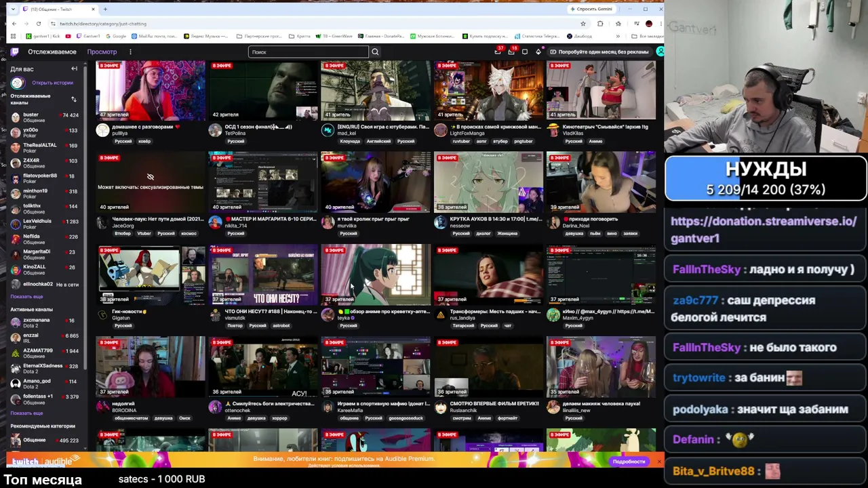Click the Twitch logo home icon
Viewport: 868px width, 488px height.
pyautogui.click(x=14, y=52)
